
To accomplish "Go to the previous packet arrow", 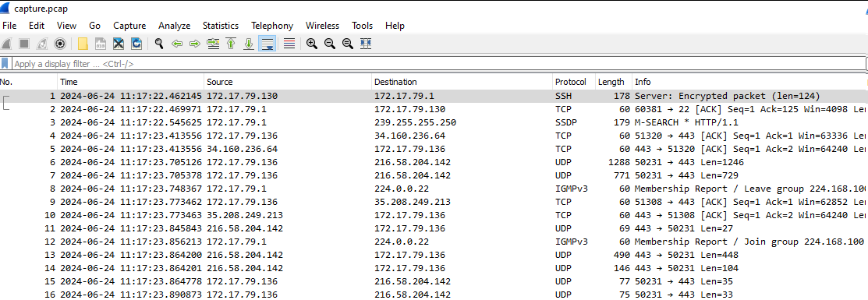I will (x=177, y=44).
